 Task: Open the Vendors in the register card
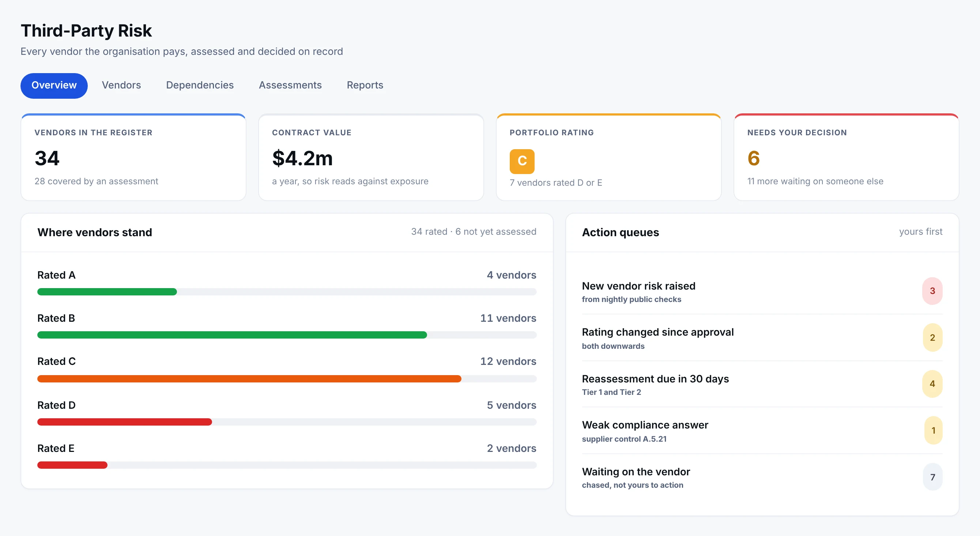tap(133, 157)
